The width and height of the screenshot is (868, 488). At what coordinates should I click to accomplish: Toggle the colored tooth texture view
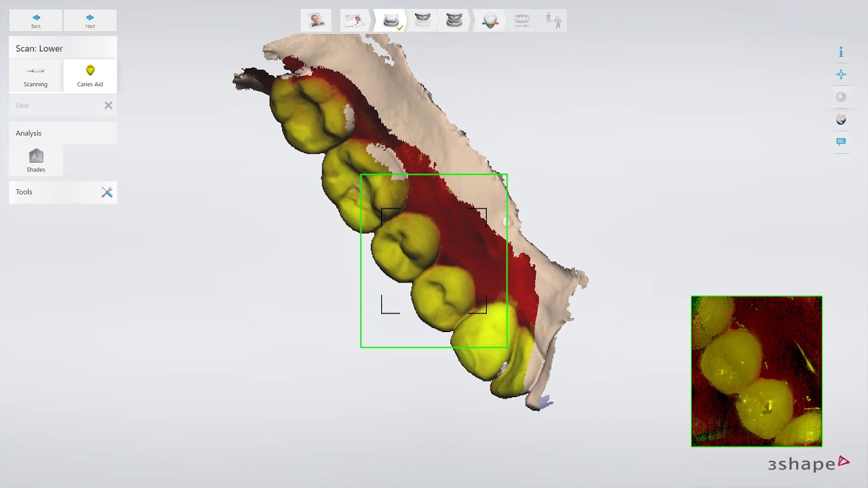[841, 119]
